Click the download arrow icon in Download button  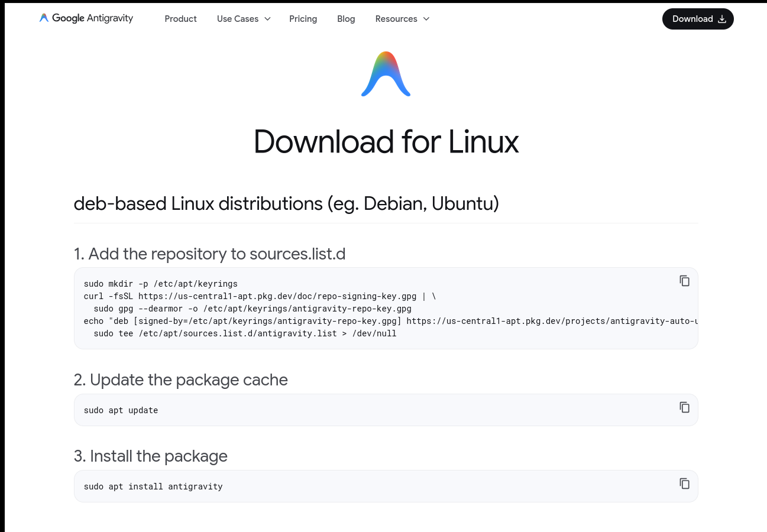coord(721,19)
